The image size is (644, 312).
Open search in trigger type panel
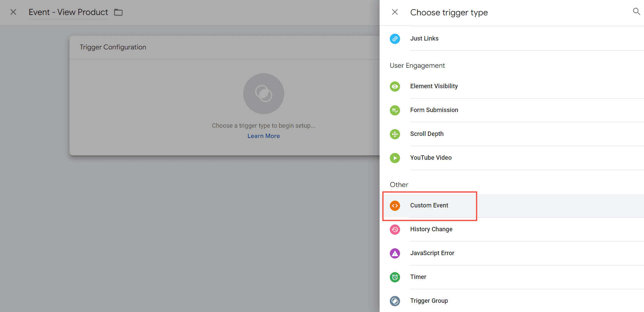point(636,12)
